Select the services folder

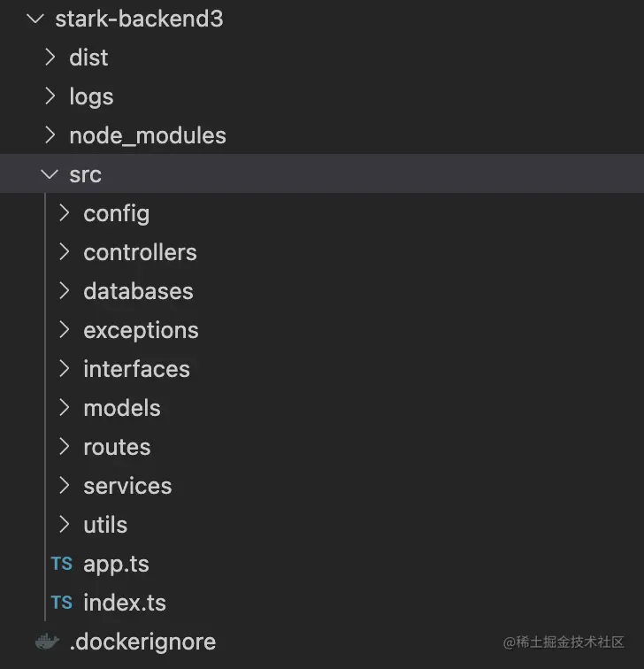pyautogui.click(x=127, y=486)
